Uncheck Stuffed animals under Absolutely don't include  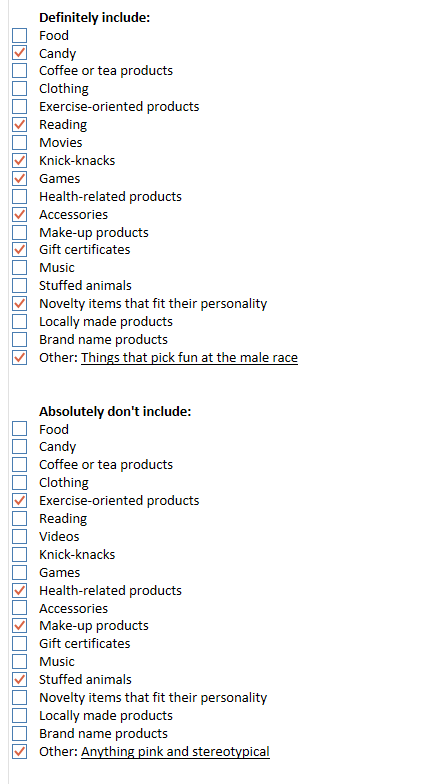click(20, 680)
